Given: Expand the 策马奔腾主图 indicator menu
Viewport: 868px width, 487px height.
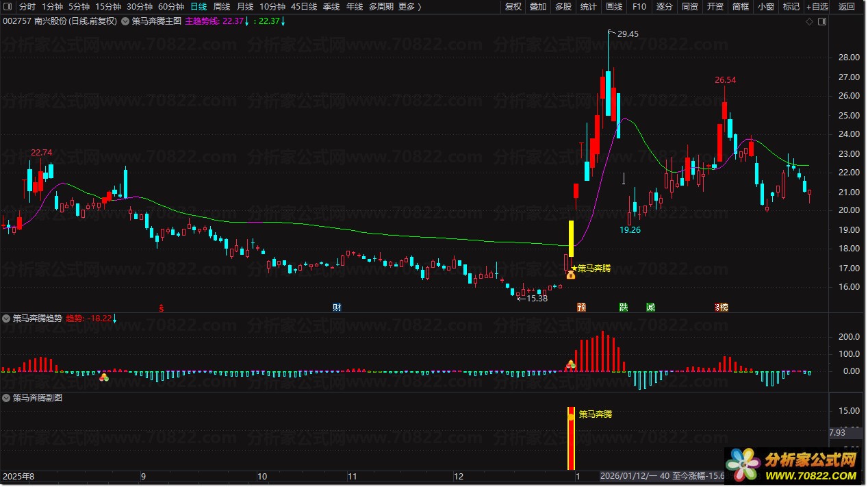Looking at the screenshot, I should point(125,21).
